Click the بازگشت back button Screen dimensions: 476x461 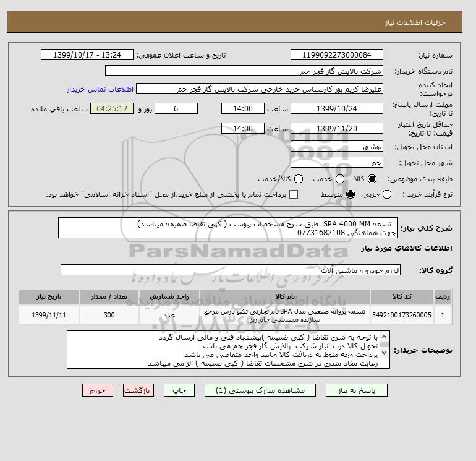point(138,390)
